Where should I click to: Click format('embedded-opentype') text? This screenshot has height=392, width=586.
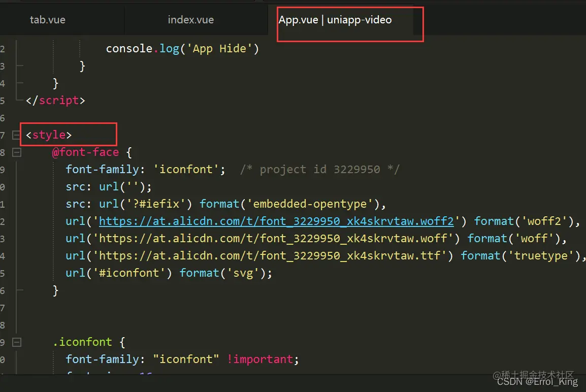289,204
